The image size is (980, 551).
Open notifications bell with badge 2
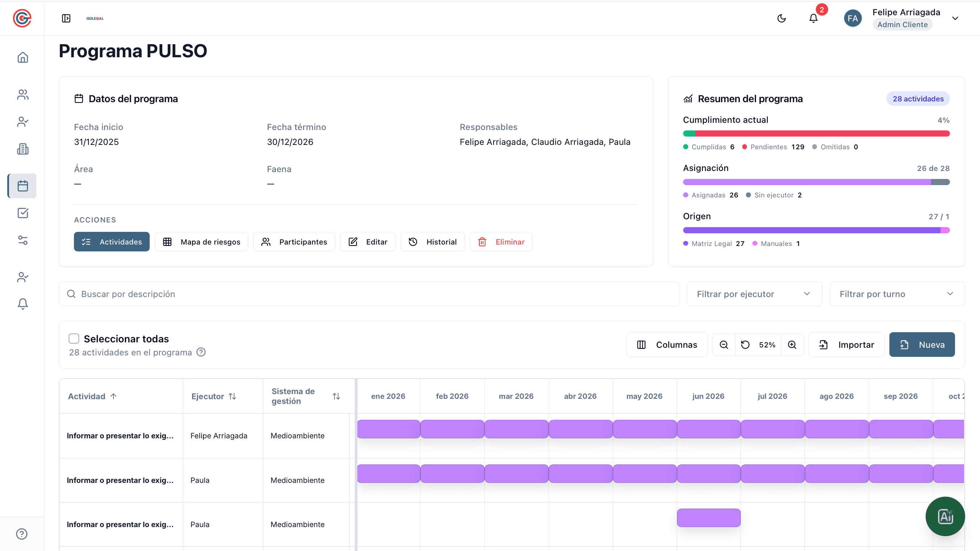[x=813, y=18]
